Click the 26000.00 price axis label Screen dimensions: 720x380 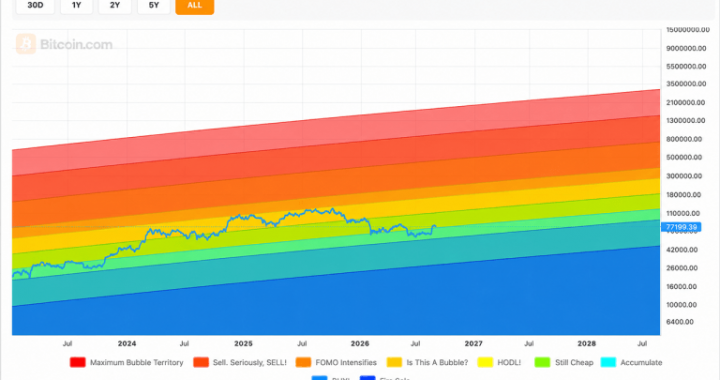[x=682, y=268]
